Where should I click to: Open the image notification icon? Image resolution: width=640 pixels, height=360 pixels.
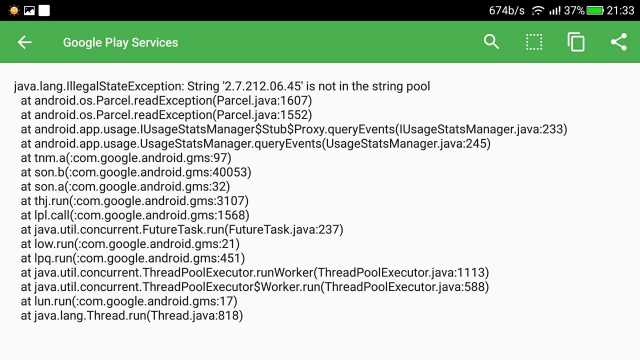pyautogui.click(x=29, y=10)
